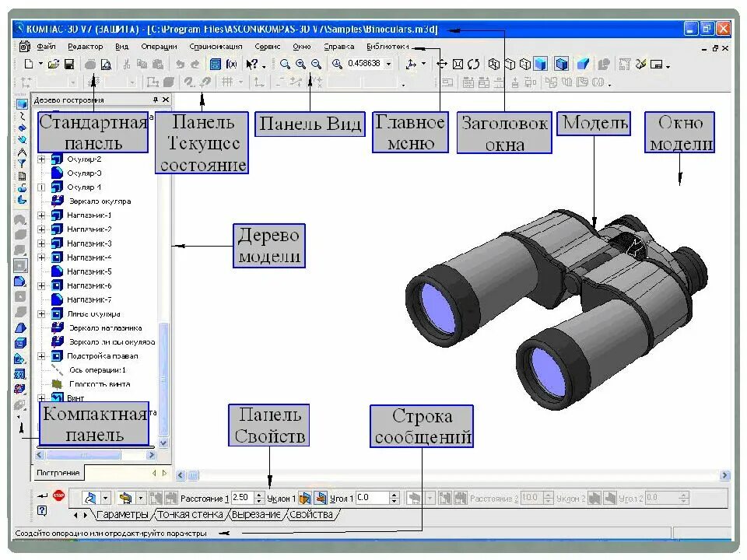Open print preview icon

(x=106, y=65)
